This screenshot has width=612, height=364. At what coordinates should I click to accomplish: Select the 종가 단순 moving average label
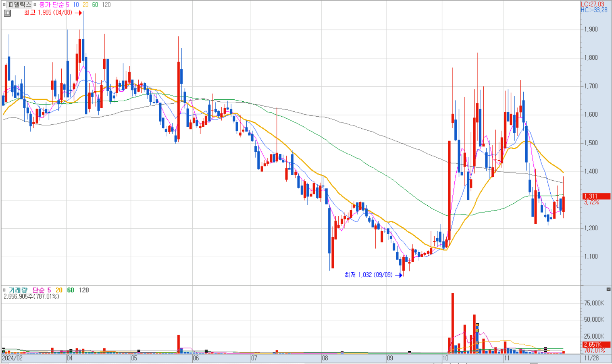52,5
